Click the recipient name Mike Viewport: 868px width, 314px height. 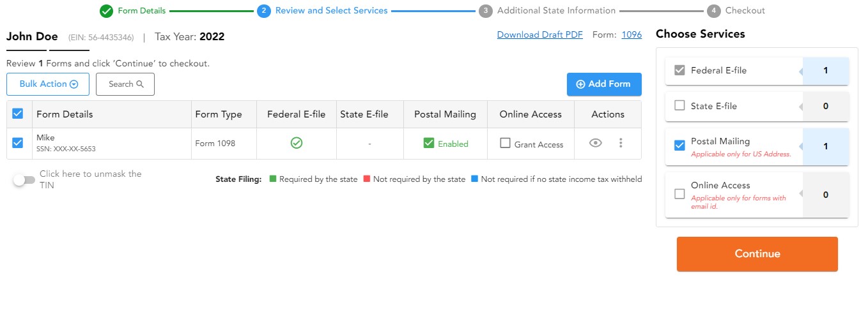tap(45, 138)
